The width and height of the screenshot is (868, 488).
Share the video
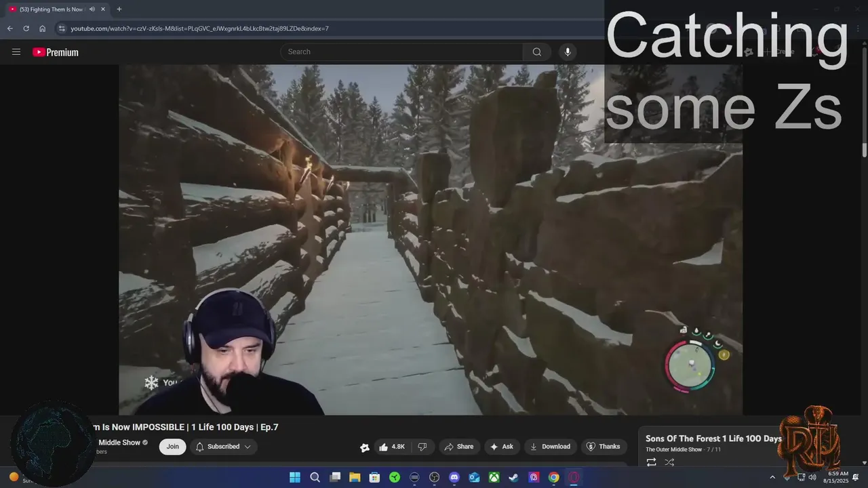459,447
